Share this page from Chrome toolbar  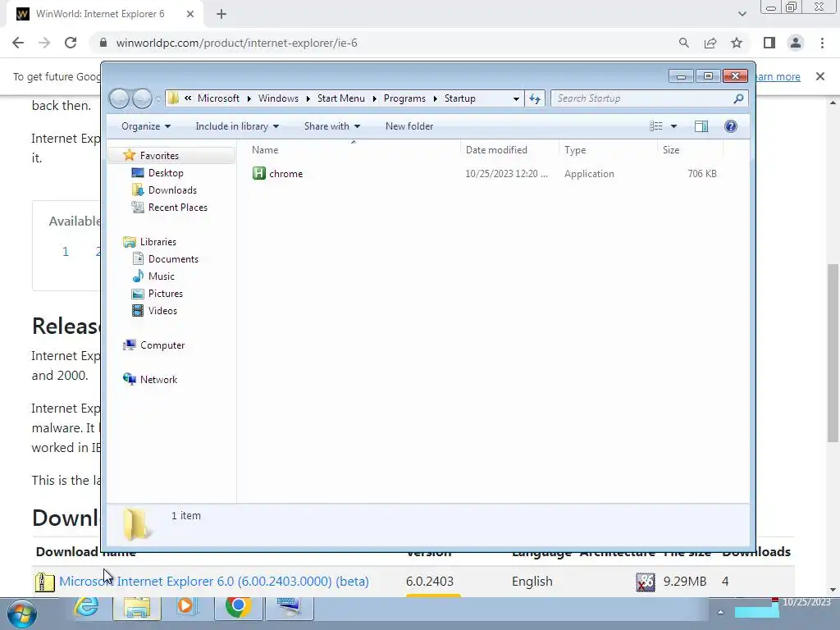[710, 43]
